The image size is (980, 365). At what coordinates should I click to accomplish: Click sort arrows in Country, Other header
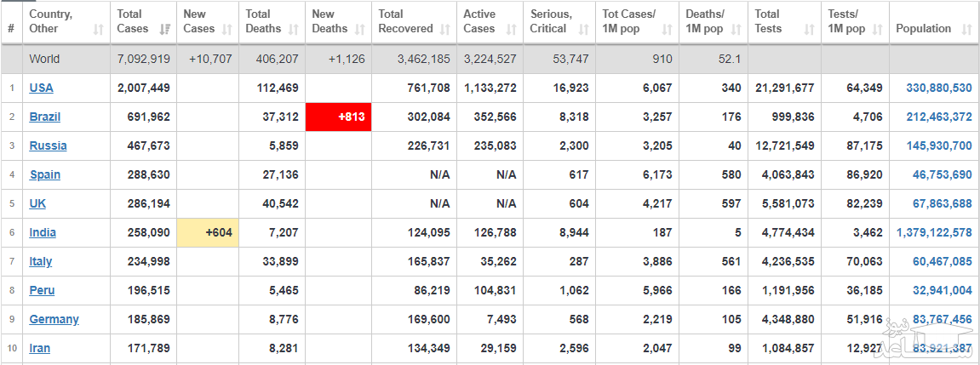(98, 29)
